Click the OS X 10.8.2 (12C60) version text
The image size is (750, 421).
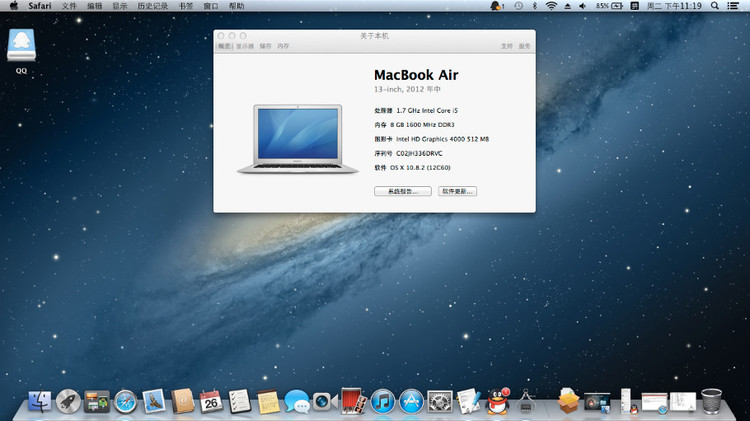[x=420, y=168]
